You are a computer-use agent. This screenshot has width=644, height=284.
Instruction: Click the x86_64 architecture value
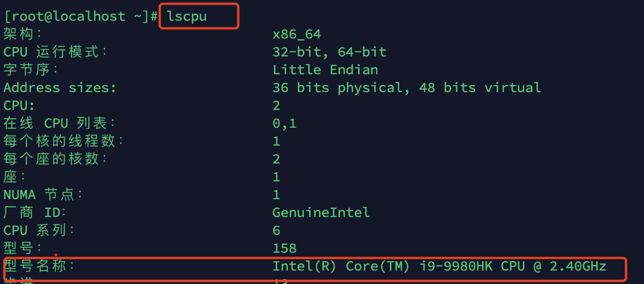click(x=297, y=34)
